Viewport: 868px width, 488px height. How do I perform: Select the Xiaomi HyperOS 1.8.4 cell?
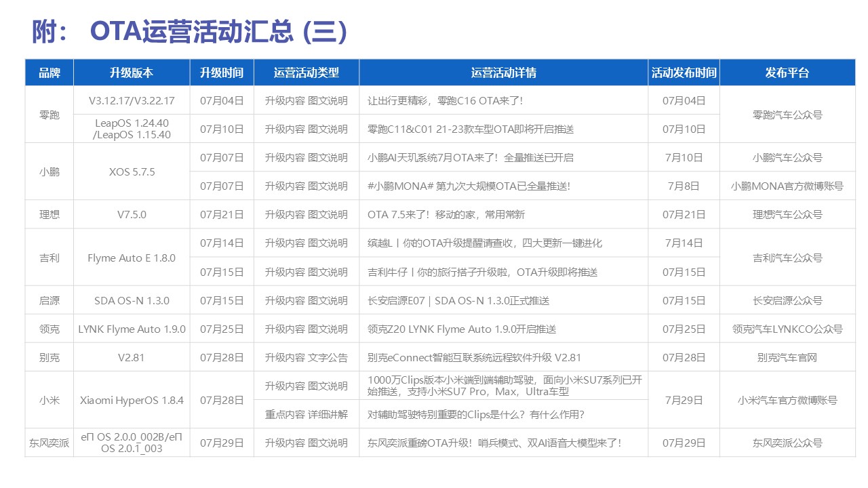point(132,400)
